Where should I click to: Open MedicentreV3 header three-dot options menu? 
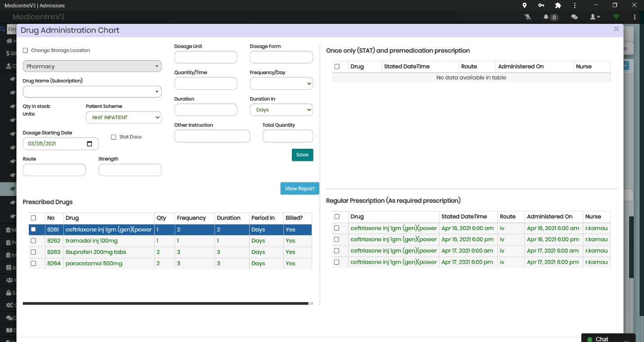click(x=635, y=17)
